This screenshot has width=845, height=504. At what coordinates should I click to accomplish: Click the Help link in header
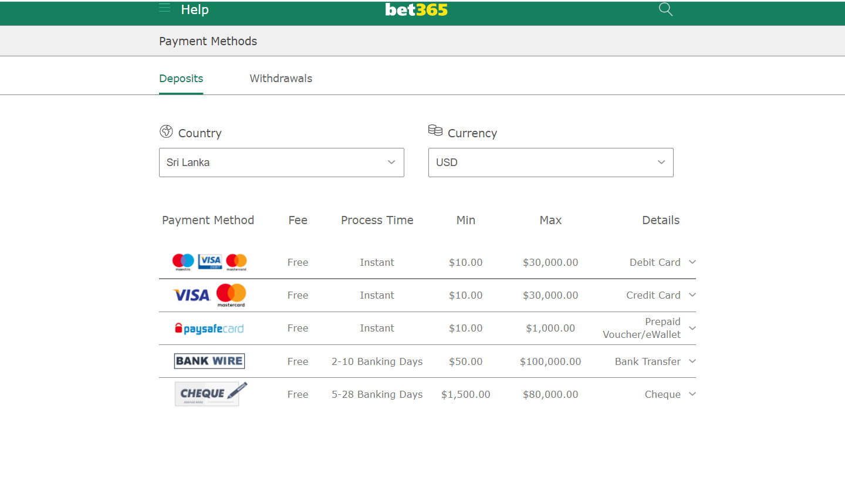point(195,9)
